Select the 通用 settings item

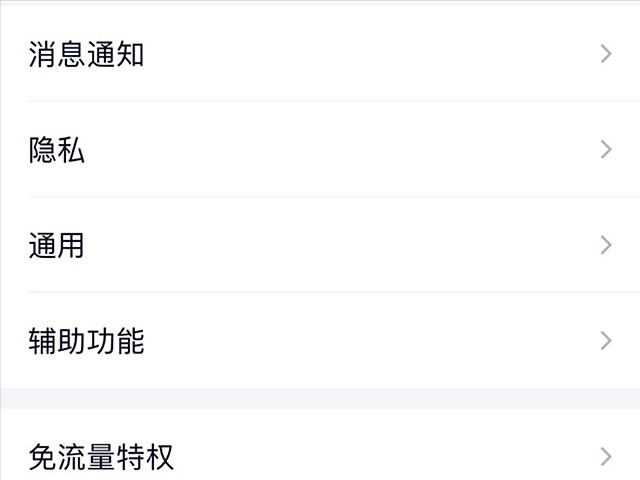[x=320, y=245]
